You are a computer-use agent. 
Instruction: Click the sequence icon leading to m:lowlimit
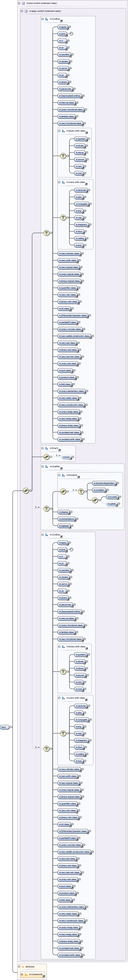click(x=95, y=500)
